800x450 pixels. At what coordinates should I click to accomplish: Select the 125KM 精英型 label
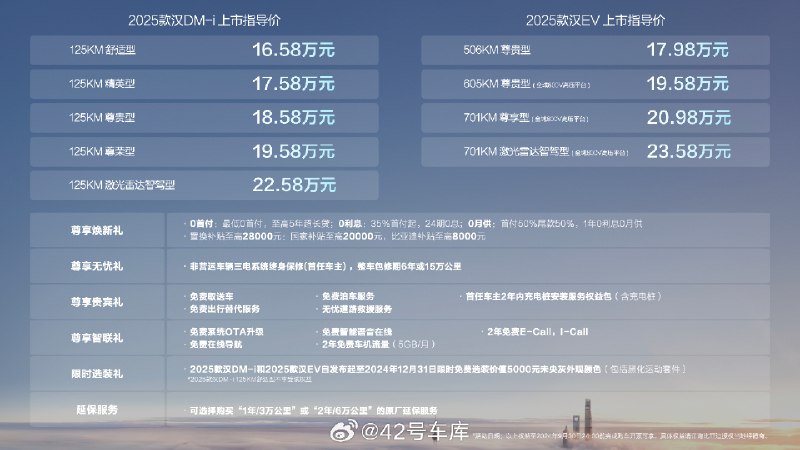point(102,84)
